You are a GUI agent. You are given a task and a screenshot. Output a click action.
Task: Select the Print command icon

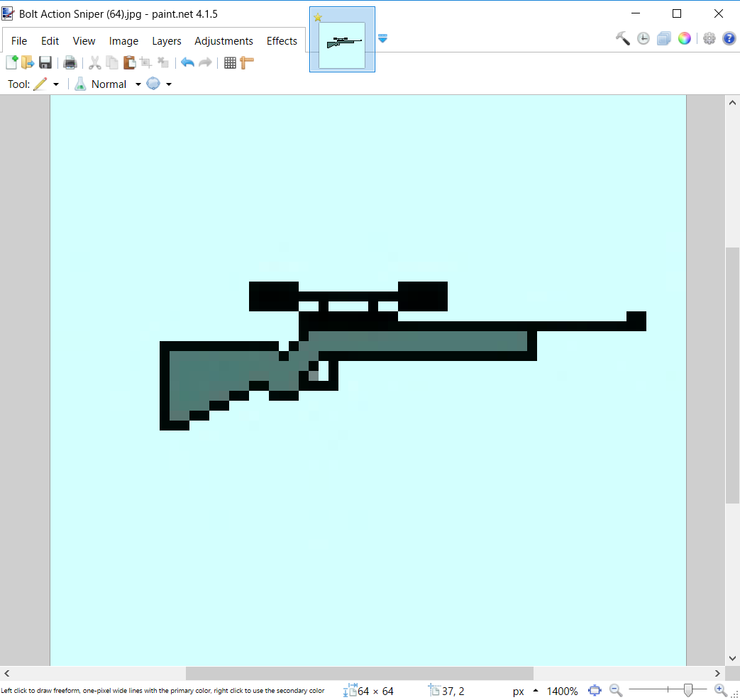(x=70, y=62)
